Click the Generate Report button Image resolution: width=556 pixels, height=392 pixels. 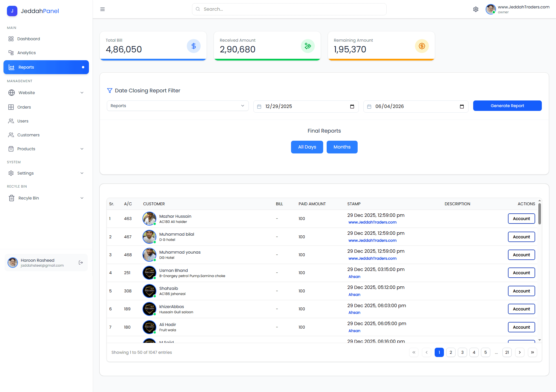[507, 106]
